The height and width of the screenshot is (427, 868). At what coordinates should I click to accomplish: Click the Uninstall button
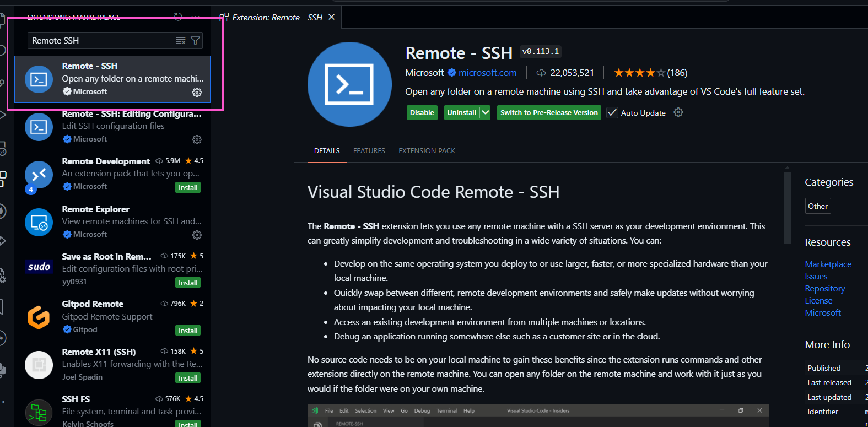tap(462, 112)
